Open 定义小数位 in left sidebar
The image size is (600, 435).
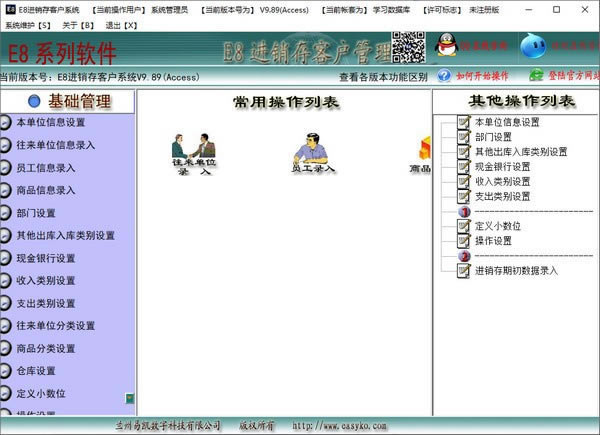pyautogui.click(x=41, y=393)
